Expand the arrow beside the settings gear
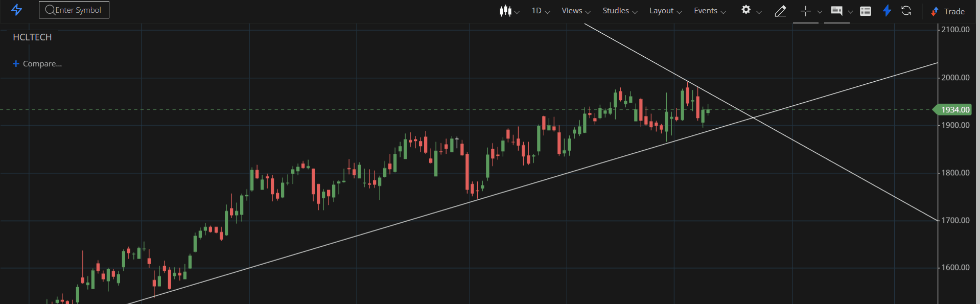 tap(759, 12)
